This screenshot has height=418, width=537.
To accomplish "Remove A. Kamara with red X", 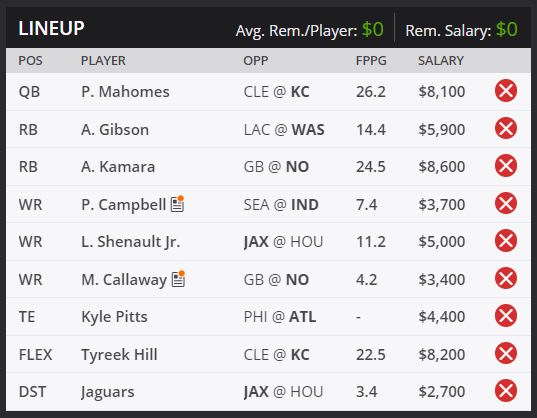I will coord(506,166).
